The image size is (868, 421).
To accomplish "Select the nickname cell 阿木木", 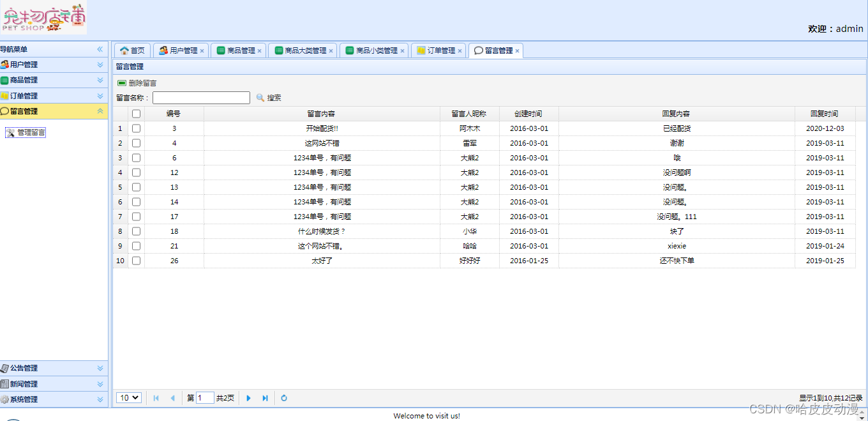I will (469, 128).
